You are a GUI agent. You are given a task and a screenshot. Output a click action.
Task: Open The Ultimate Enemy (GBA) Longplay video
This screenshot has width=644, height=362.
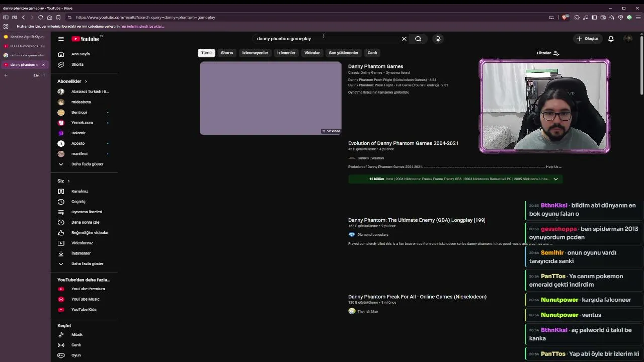pyautogui.click(x=417, y=220)
